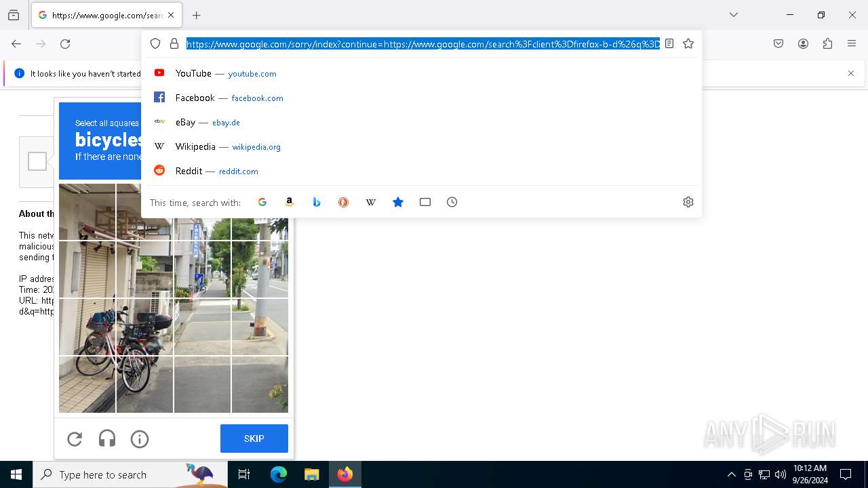868x488 pixels.
Task: Search with DuckDuckGo engine icon
Action: (344, 202)
